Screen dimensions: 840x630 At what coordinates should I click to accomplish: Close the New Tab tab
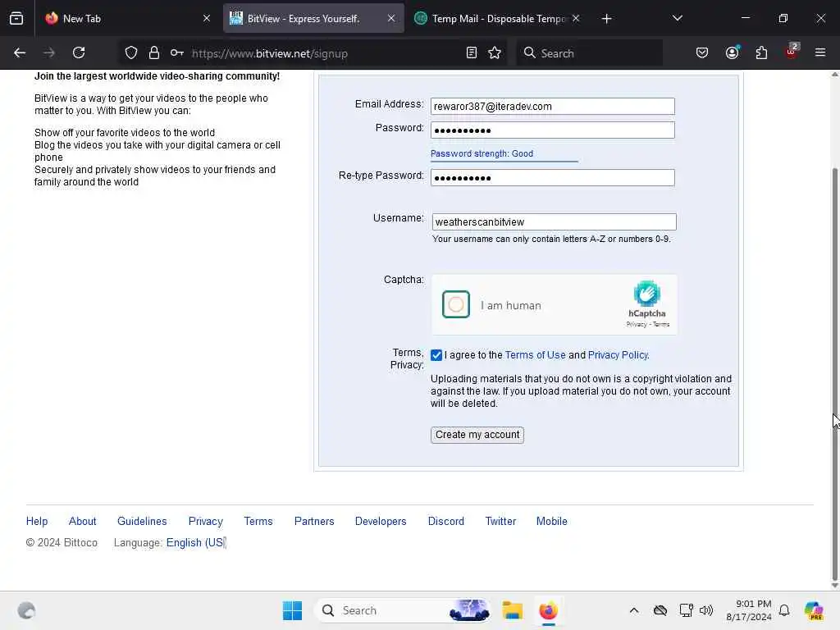point(207,19)
